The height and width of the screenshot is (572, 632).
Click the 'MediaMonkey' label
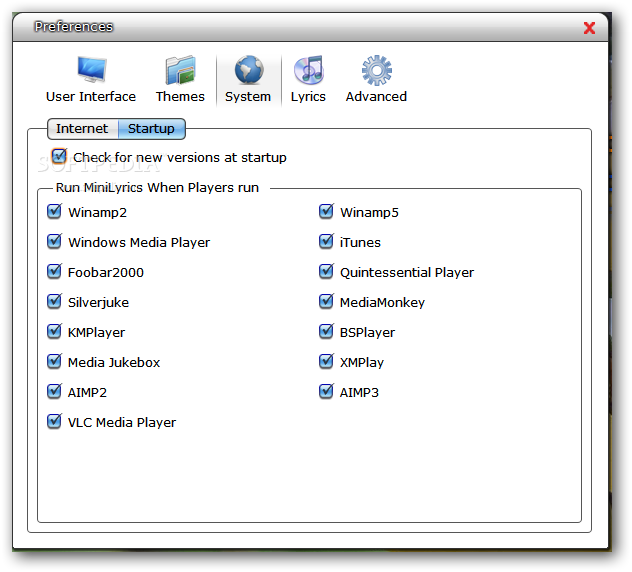[x=382, y=303]
